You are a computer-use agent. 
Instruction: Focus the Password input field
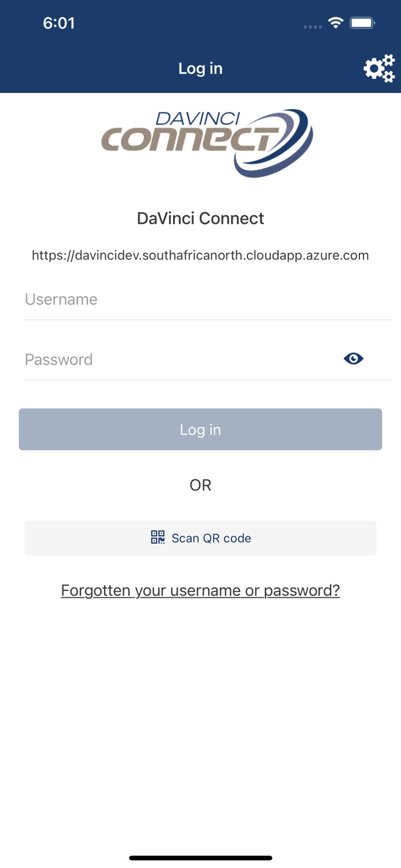tap(174, 359)
